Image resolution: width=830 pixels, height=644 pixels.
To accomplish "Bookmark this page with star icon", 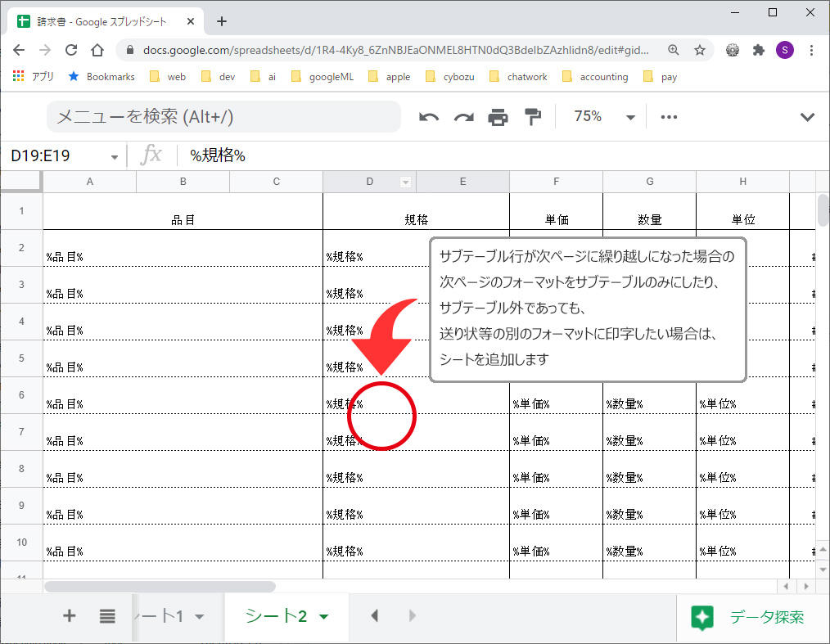I will pos(700,50).
